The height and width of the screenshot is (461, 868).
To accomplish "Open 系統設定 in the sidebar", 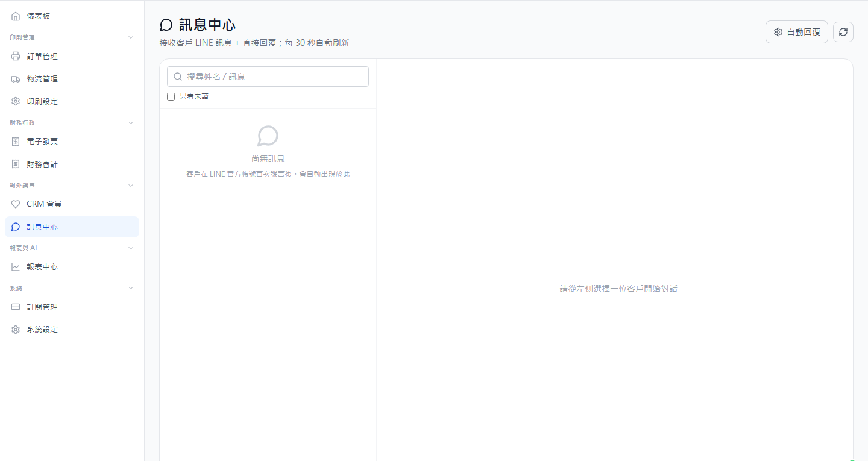I will [72, 330].
